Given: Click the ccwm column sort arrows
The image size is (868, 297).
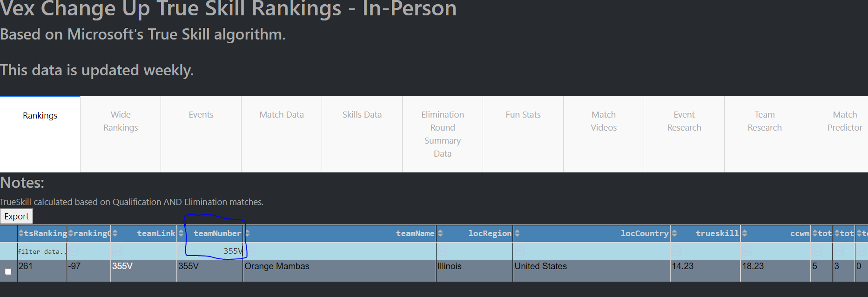Looking at the screenshot, I should pyautogui.click(x=745, y=233).
